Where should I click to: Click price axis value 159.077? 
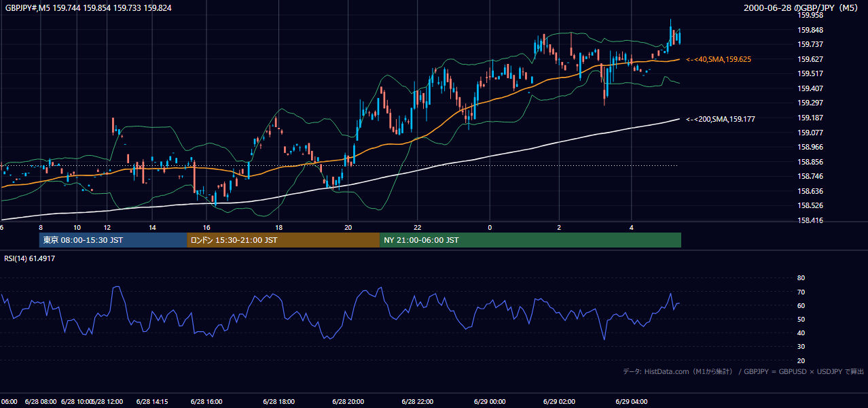810,133
